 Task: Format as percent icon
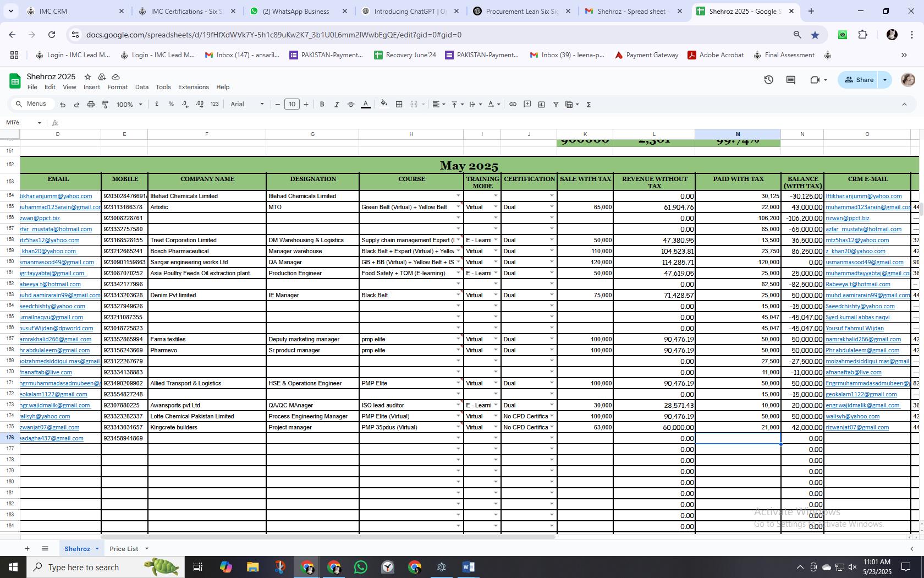(x=171, y=104)
